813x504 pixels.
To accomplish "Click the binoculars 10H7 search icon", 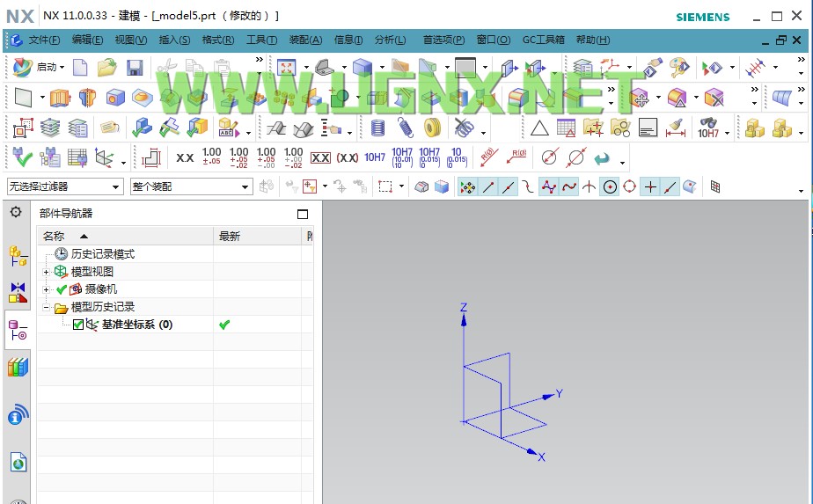I will click(708, 128).
